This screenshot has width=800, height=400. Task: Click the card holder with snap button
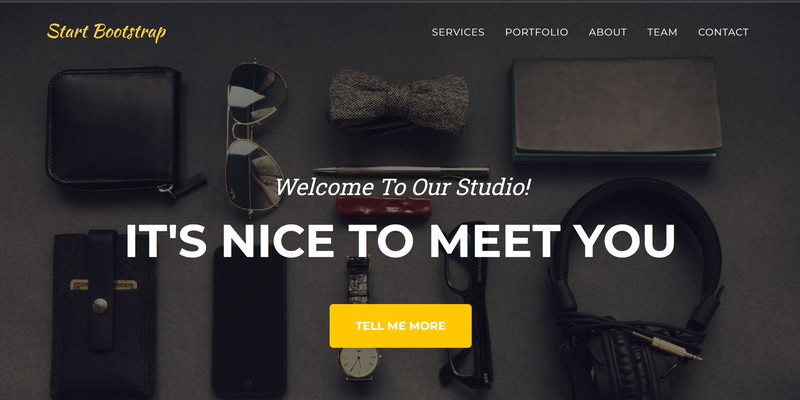(104, 315)
